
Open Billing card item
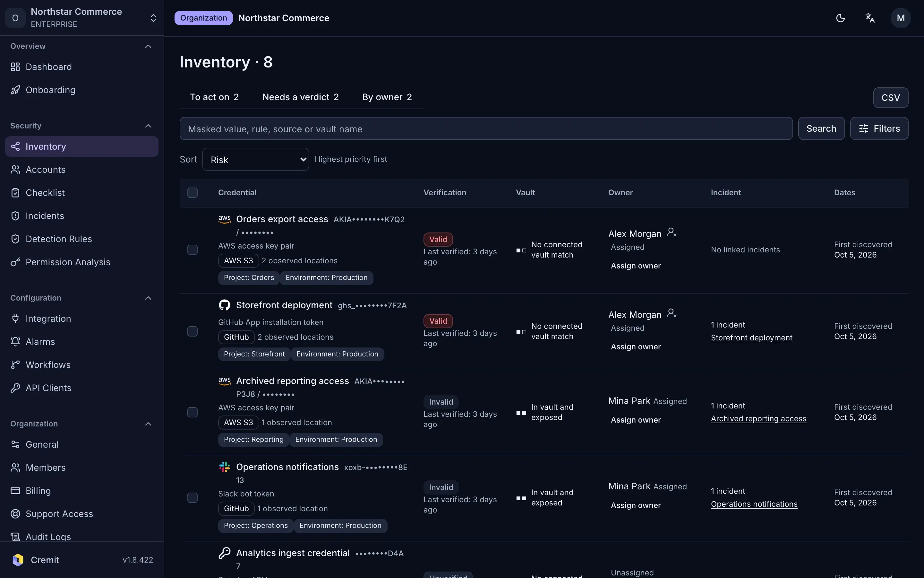[x=82, y=490]
